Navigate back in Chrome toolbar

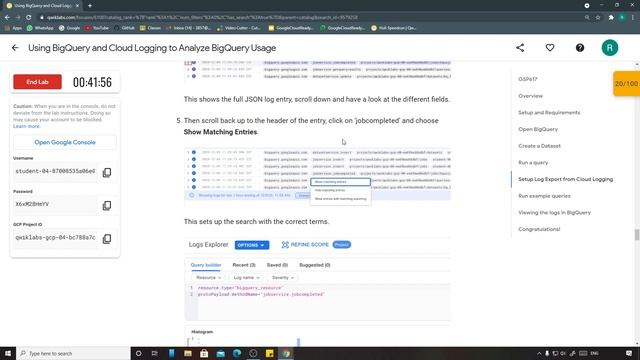point(7,18)
